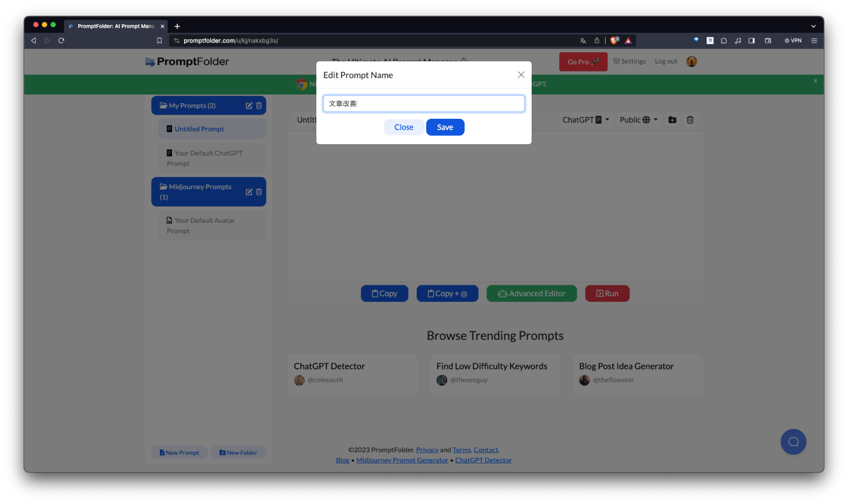
Task: Open the ChatGPT model dropdown
Action: (586, 120)
